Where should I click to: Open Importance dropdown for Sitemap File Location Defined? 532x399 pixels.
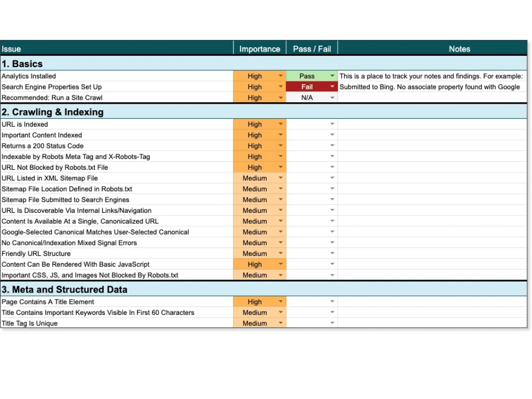[280, 189]
